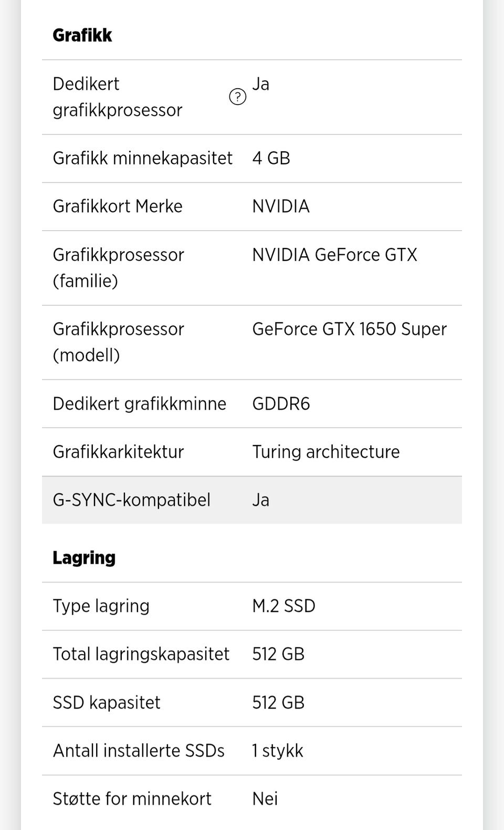Click the GeForce GTX 1650 Super value
Viewport: 504px width, 830px height.
(x=349, y=329)
